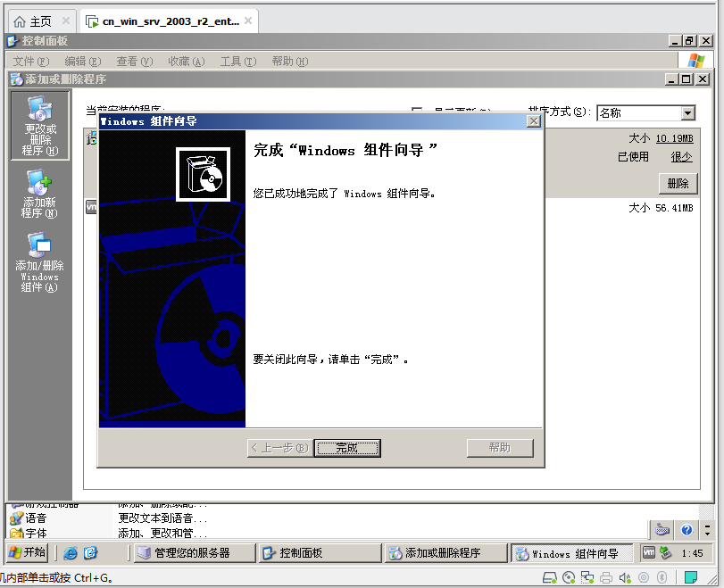Viewport: 724px width, 588px height.
Task: Click VMware CD/DVD status icon
Action: pos(569,577)
